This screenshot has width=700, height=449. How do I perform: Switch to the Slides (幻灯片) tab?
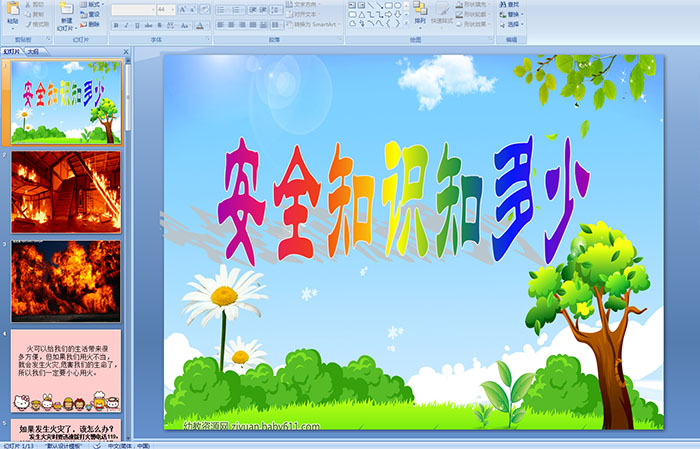point(12,52)
